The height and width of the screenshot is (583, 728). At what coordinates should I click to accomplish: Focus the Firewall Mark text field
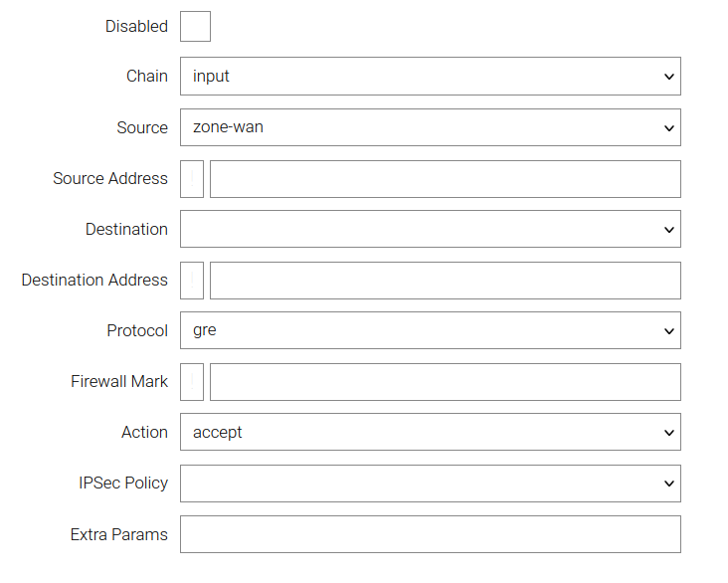[445, 382]
